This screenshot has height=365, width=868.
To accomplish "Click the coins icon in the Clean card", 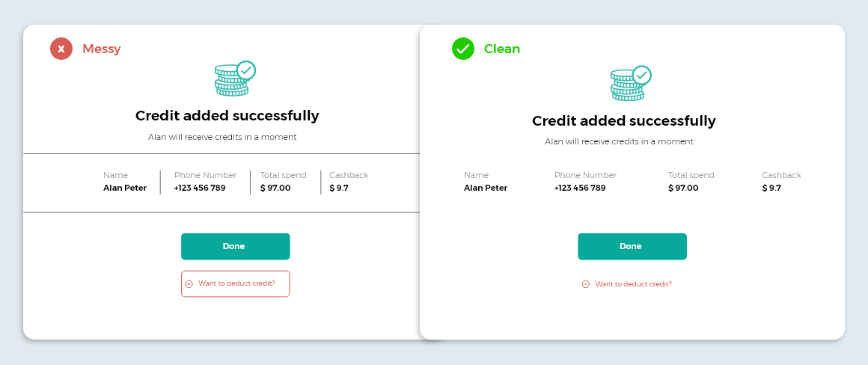I will coord(630,84).
